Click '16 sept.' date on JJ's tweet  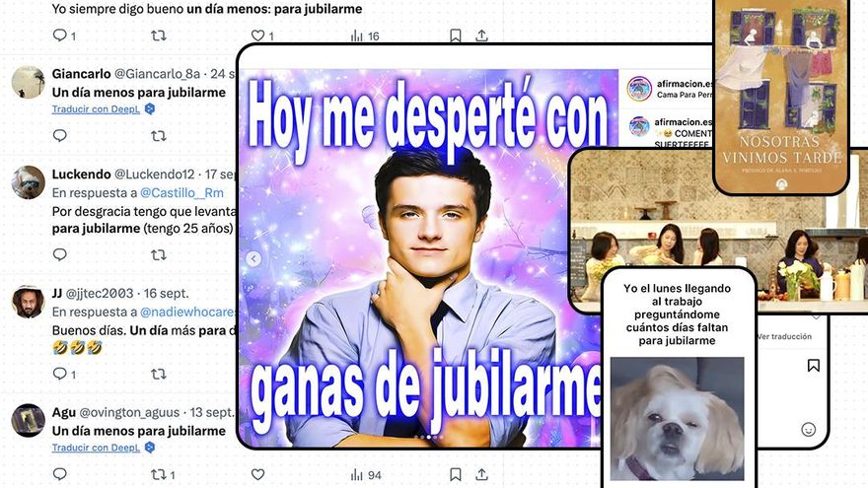(x=166, y=293)
